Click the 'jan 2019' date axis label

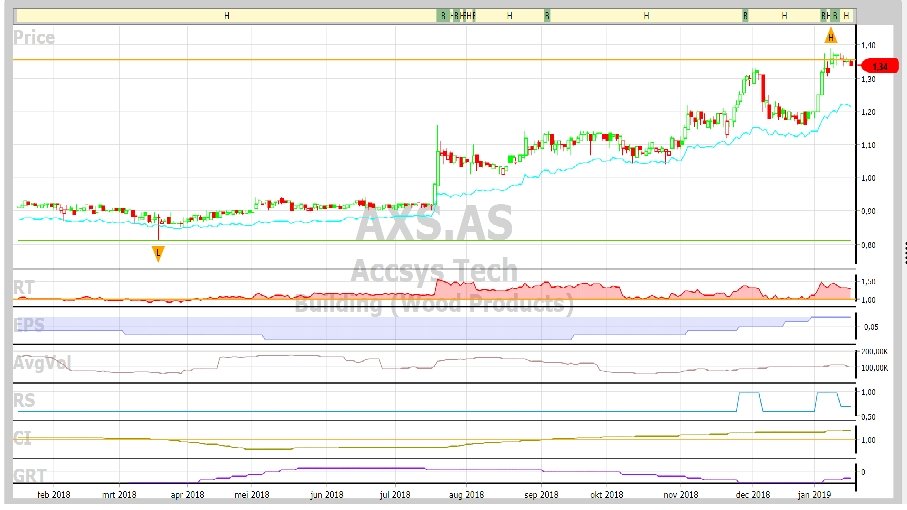[814, 494]
